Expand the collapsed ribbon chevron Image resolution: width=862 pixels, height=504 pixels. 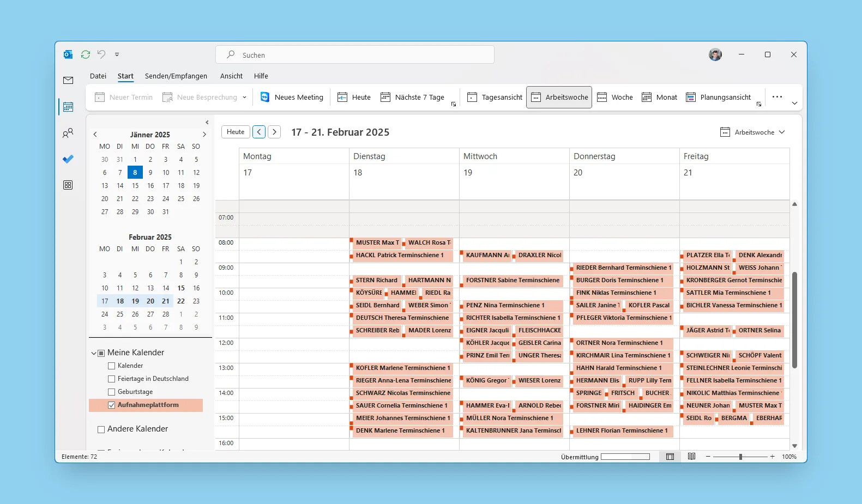click(794, 103)
